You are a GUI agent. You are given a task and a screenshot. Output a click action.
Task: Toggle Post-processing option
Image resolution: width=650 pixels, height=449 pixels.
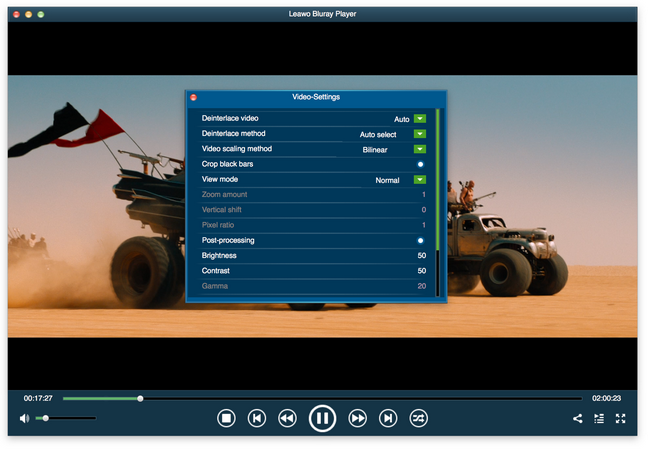coord(420,241)
